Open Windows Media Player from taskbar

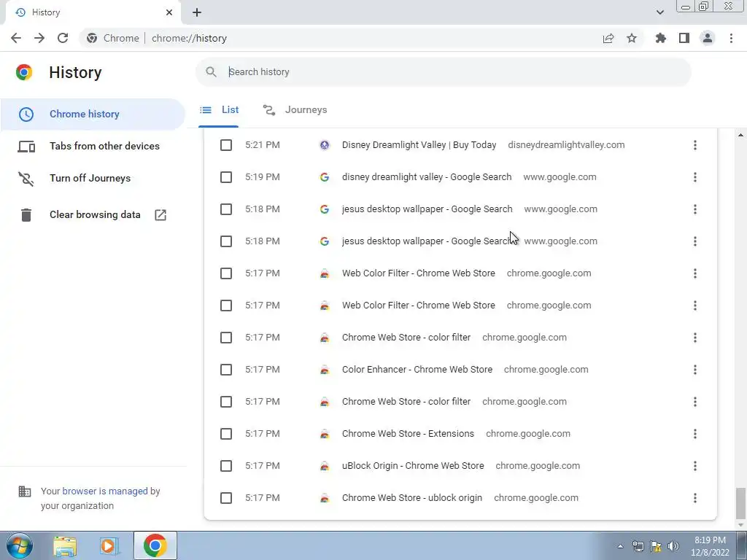109,545
